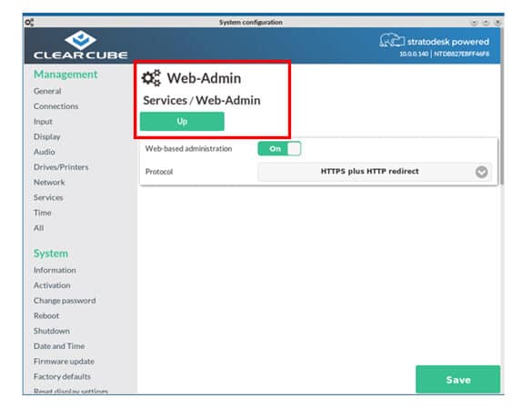Click the Web-based administration label
This screenshot has height=418, width=532.
(188, 149)
